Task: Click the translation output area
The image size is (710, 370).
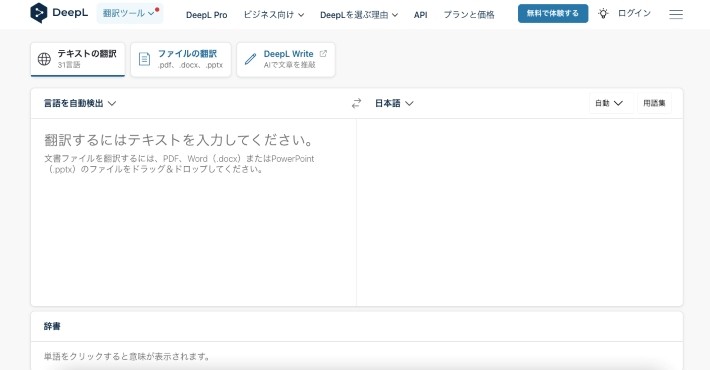Action: click(x=520, y=212)
